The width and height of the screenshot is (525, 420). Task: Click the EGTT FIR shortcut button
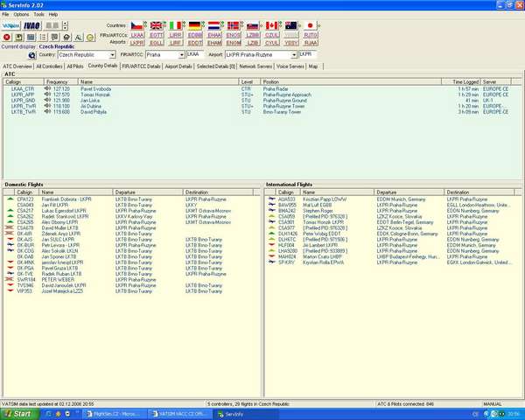[x=157, y=35]
